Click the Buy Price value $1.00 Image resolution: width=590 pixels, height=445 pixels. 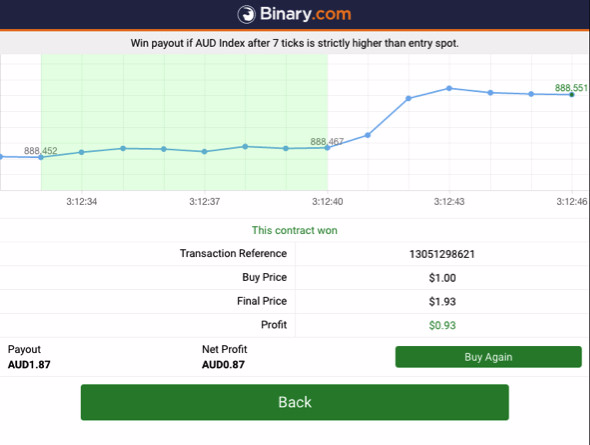pos(442,278)
